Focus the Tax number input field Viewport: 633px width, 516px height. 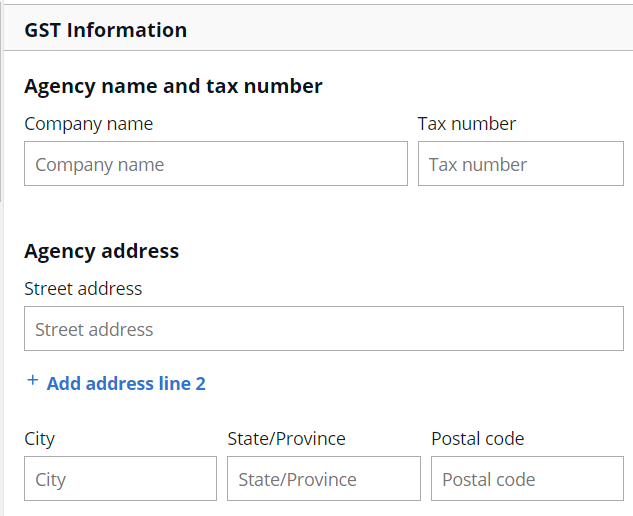(521, 164)
